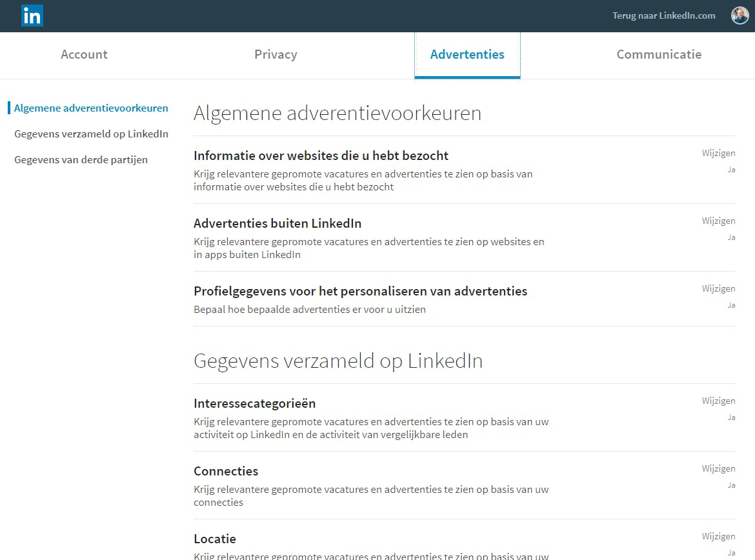Select 'Algemene adverentievoorkeuren' in the sidebar
The image size is (755, 560).
click(90, 108)
